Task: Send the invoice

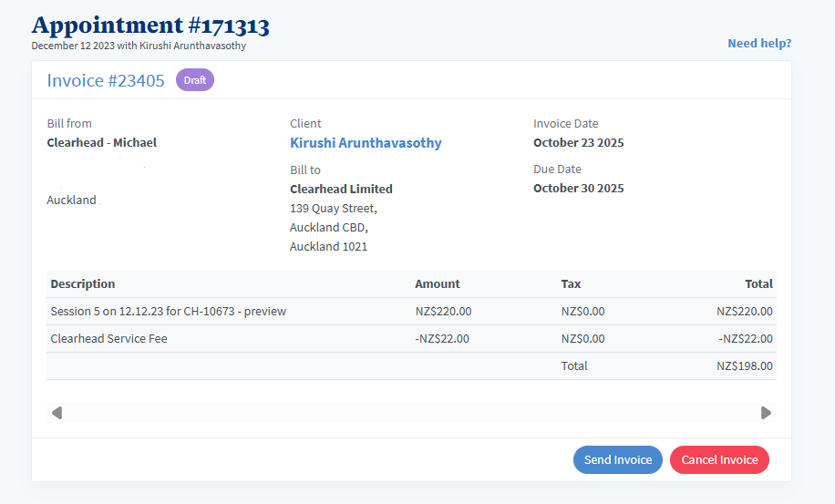Action: 618,460
